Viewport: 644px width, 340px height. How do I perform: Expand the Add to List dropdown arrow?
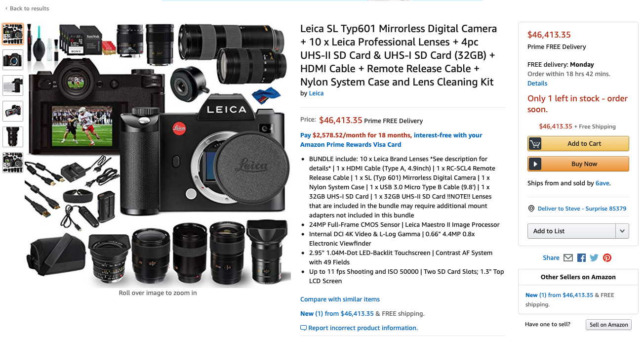622,231
